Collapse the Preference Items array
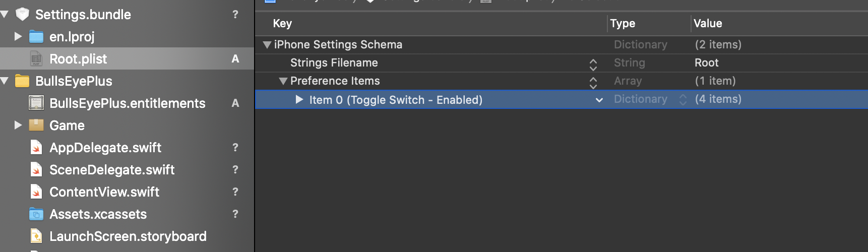Viewport: 868px width, 252px height. (x=283, y=81)
